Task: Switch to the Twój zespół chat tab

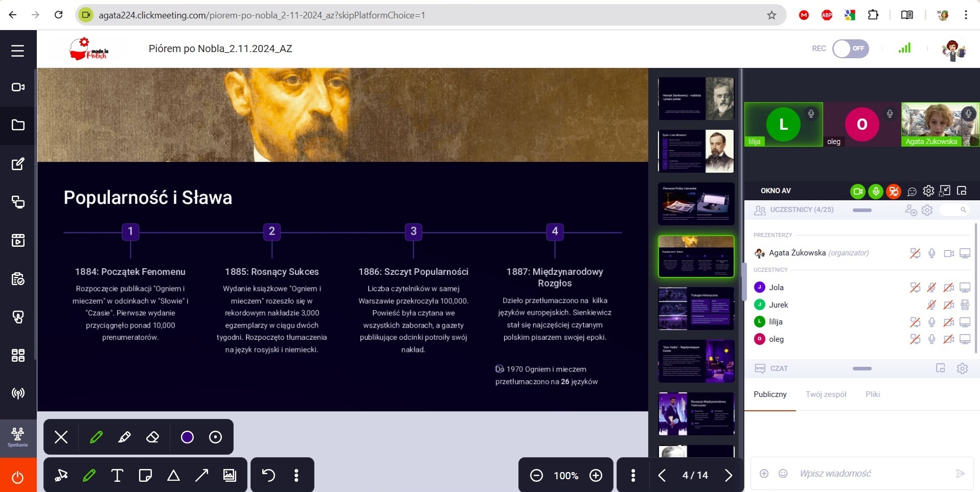Action: click(x=826, y=394)
